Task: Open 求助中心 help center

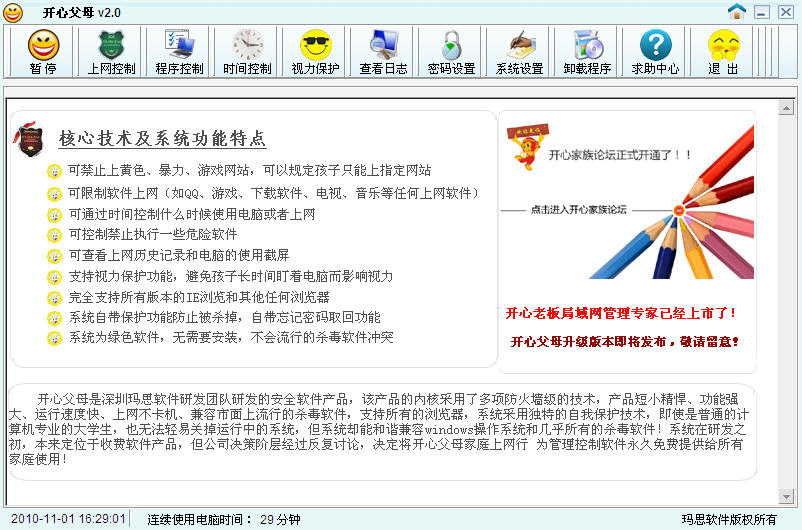Action: tap(655, 47)
